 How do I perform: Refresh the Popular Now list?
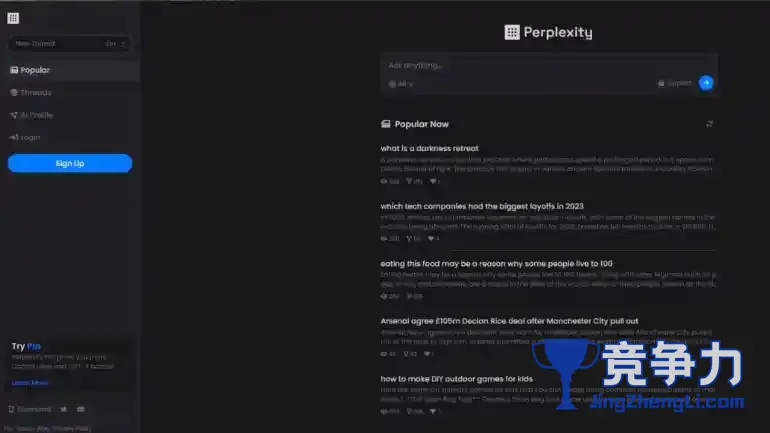[x=710, y=124]
